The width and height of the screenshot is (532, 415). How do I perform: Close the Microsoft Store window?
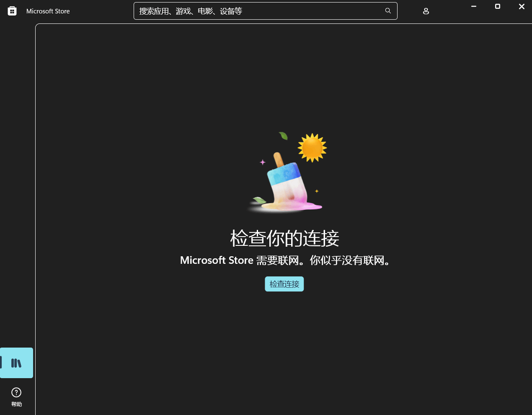tap(522, 6)
